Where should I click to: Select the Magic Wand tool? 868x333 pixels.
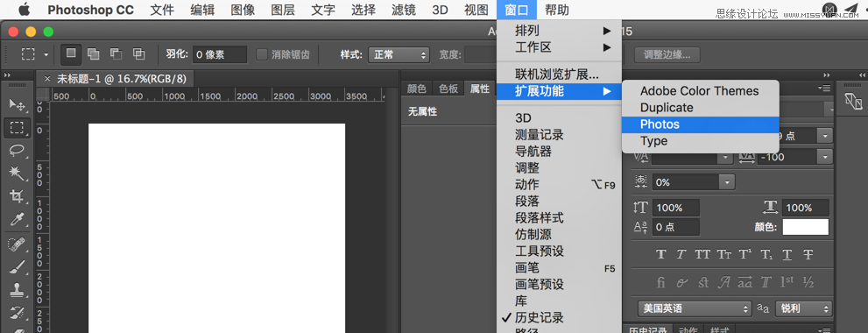18,173
